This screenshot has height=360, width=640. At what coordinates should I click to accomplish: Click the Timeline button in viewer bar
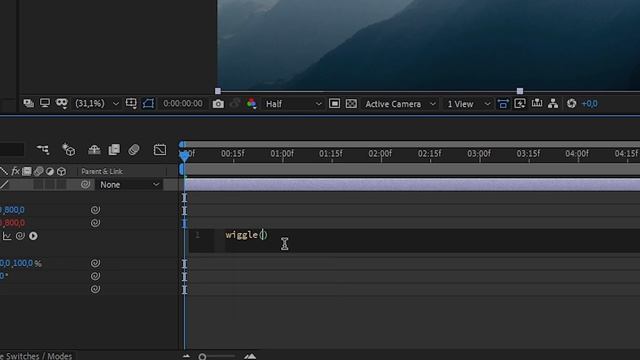pos(537,103)
